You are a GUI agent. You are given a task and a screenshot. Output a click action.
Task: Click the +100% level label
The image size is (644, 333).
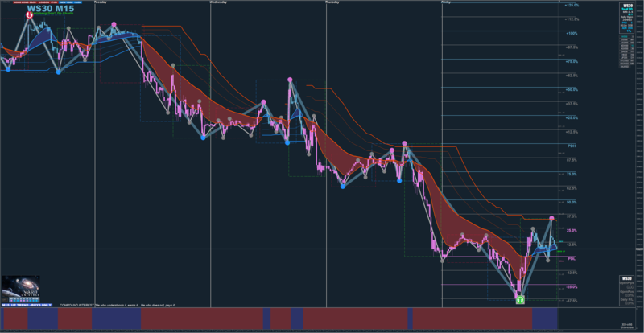pyautogui.click(x=572, y=33)
